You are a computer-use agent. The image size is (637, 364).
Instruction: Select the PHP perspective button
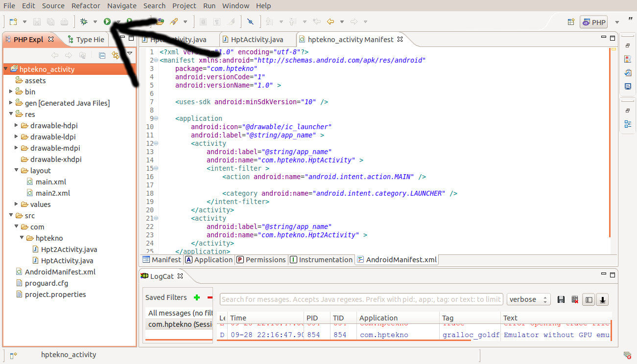click(593, 22)
